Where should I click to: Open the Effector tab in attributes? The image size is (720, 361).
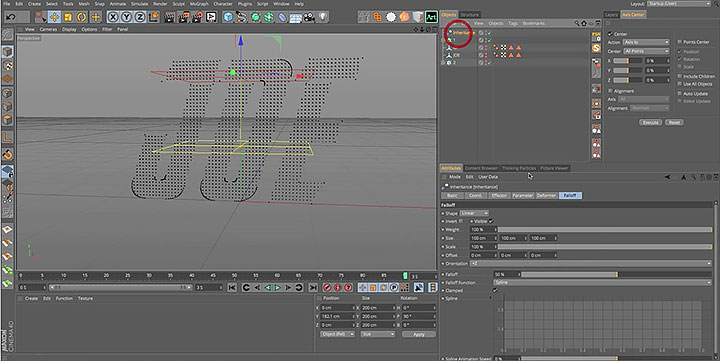click(x=499, y=196)
